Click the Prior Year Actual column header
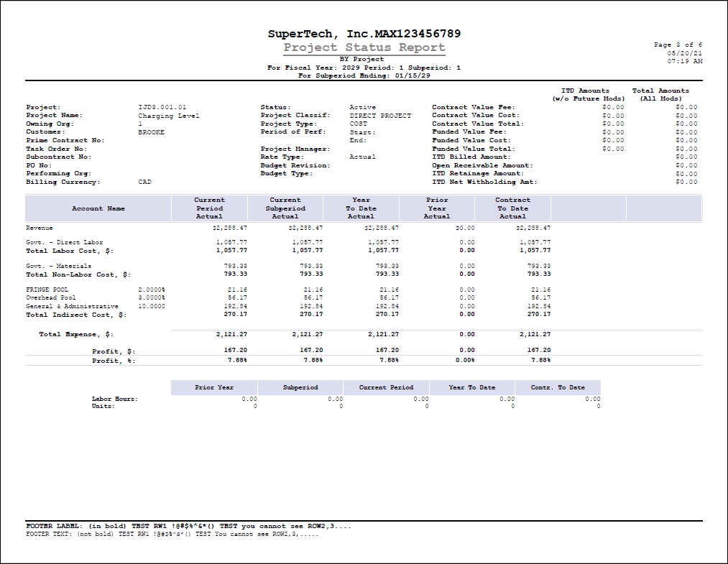 tap(436, 208)
